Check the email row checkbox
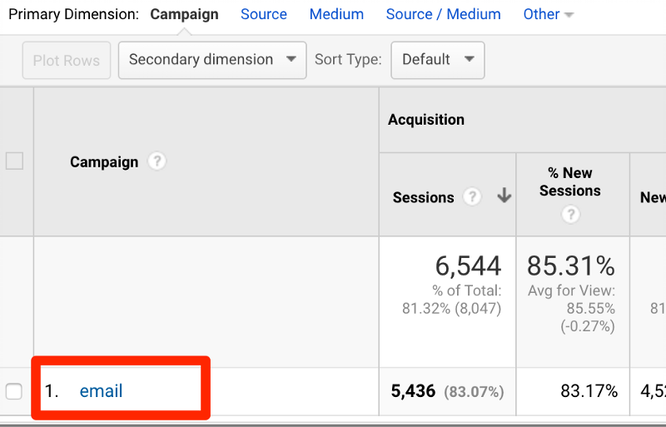The image size is (666, 427). [15, 391]
